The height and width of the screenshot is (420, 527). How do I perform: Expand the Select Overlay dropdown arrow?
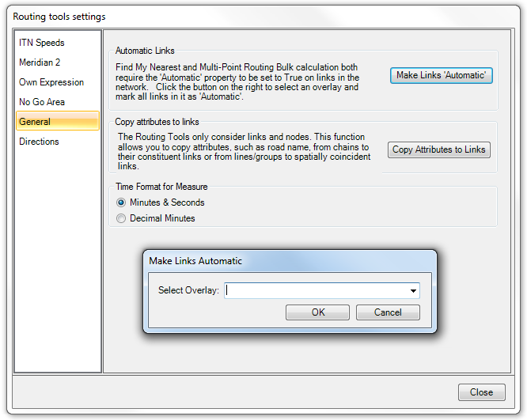click(413, 291)
